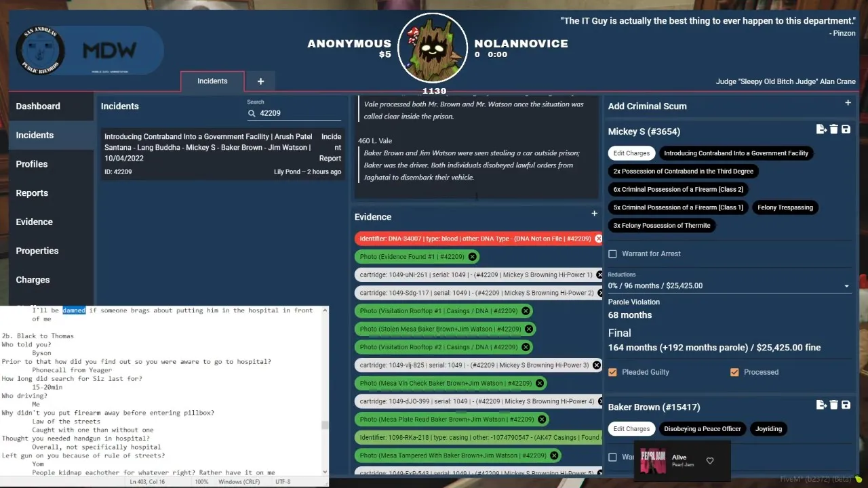This screenshot has width=868, height=488.
Task: Click Disobeying a Peace Officer charge
Action: point(703,428)
